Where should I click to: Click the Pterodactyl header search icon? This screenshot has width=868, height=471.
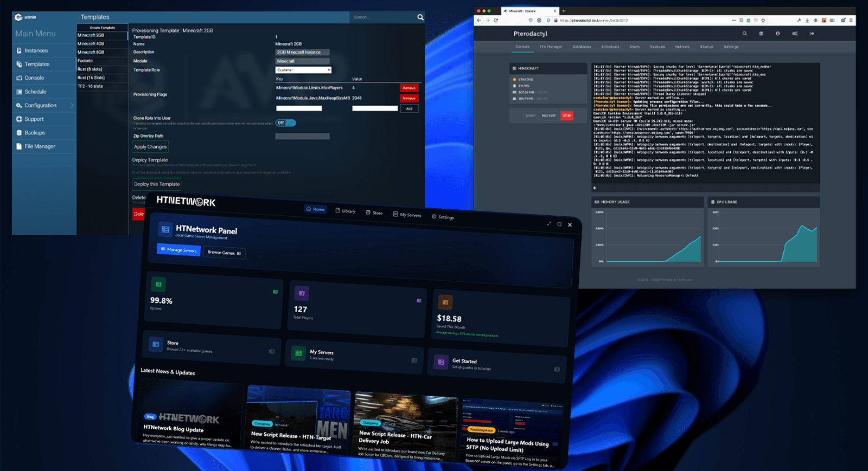click(x=744, y=34)
